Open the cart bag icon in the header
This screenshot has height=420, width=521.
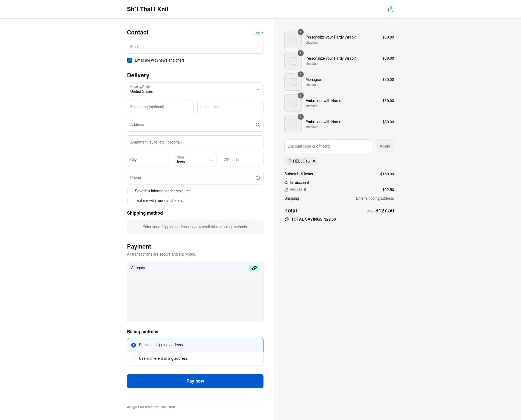pos(391,9)
